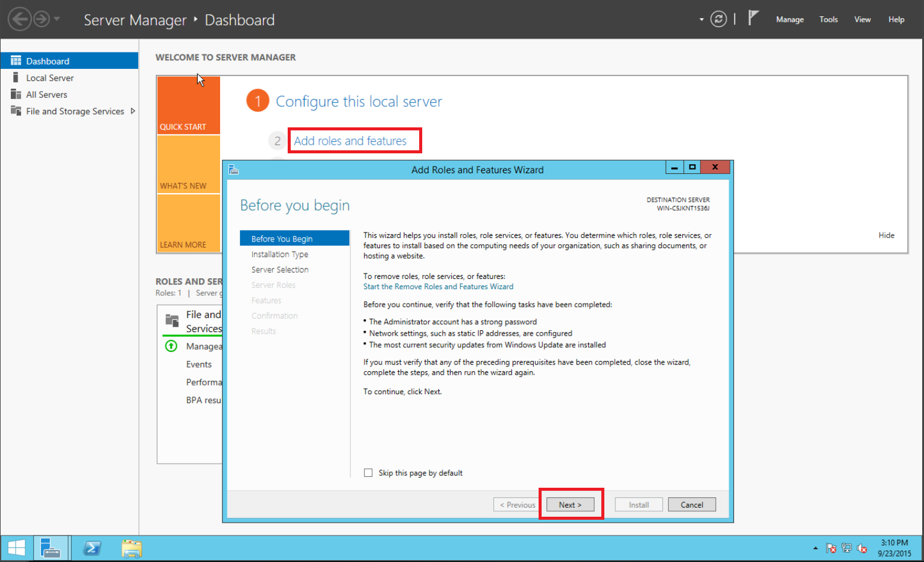This screenshot has height=562, width=924.
Task: Select Installation Type wizard step
Action: (280, 255)
